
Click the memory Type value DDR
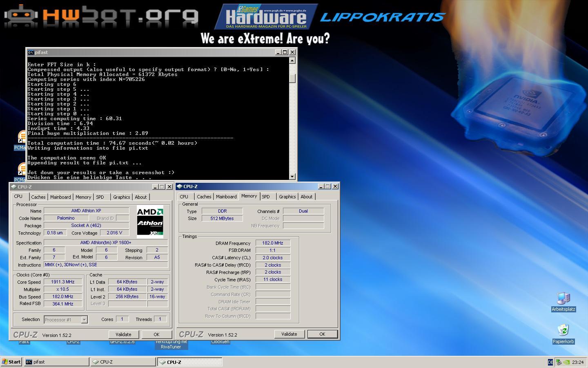[222, 211]
